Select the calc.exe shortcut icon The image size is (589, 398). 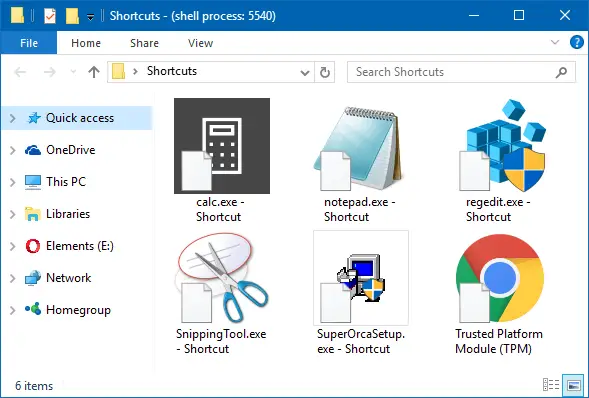click(x=222, y=146)
